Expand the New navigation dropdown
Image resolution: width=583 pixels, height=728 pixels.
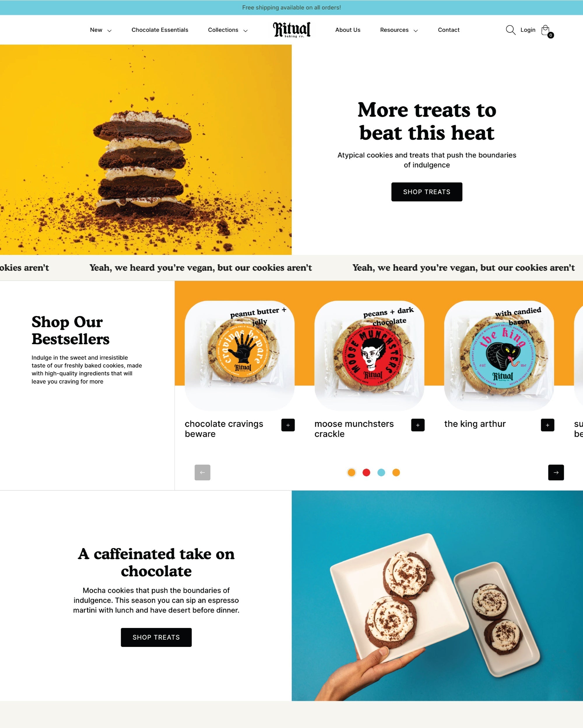pyautogui.click(x=100, y=30)
